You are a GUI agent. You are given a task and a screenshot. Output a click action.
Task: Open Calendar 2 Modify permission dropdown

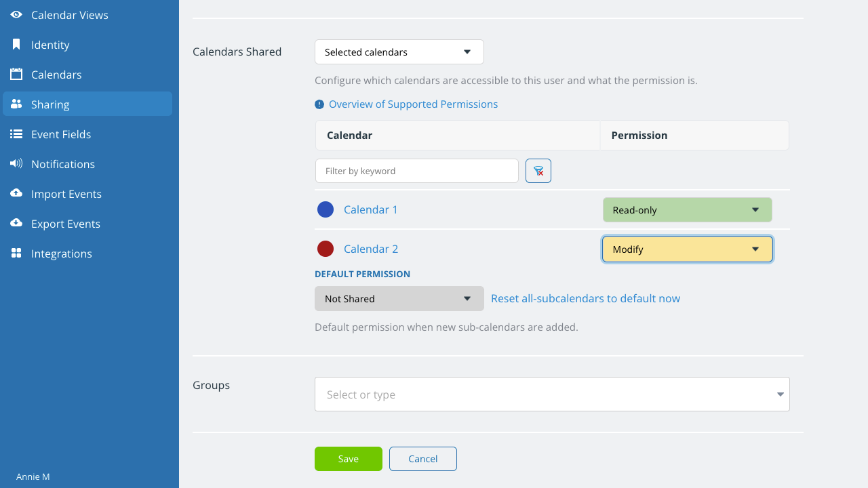[x=687, y=249]
